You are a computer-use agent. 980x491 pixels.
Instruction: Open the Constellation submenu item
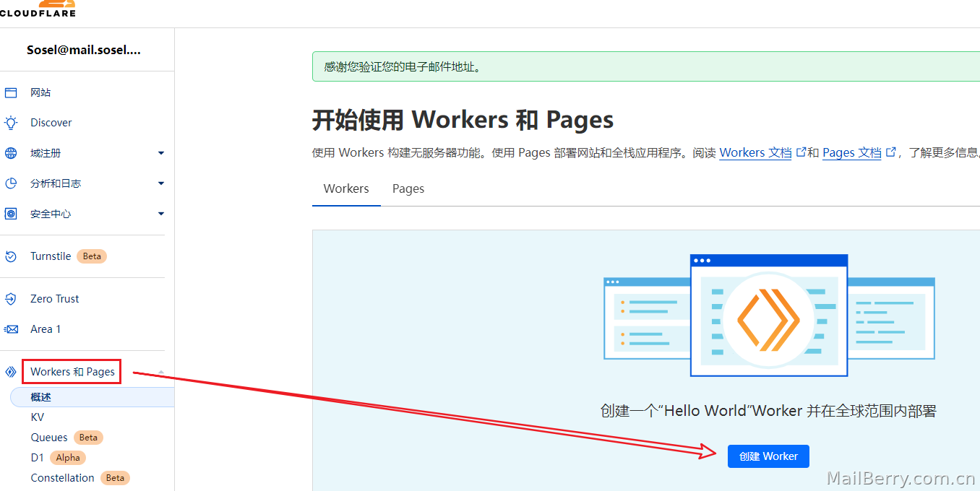(62, 478)
